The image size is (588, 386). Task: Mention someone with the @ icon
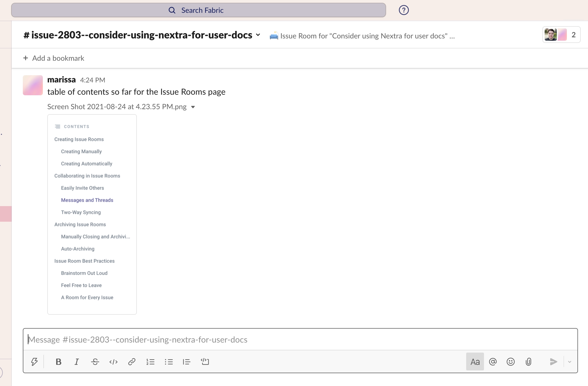tap(493, 362)
